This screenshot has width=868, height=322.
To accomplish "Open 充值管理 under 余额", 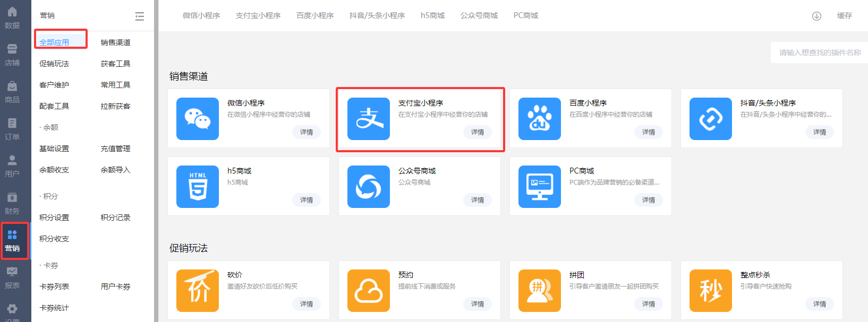I will pos(116,149).
